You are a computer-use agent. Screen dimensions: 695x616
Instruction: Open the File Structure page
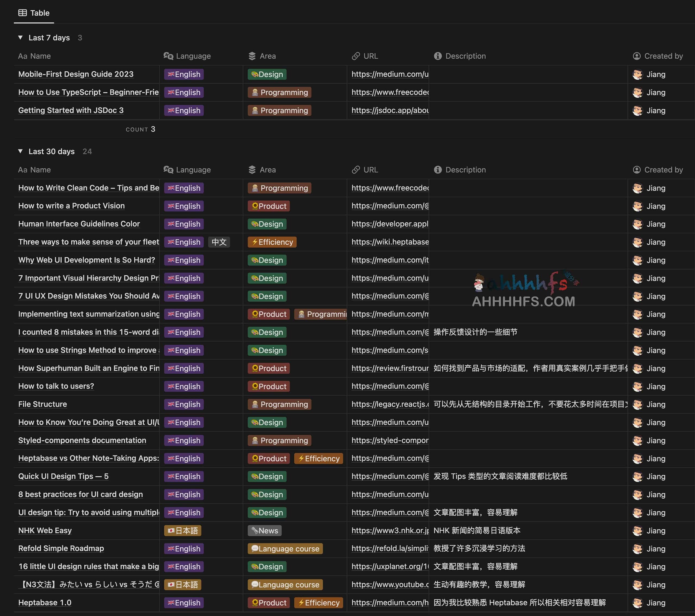43,404
